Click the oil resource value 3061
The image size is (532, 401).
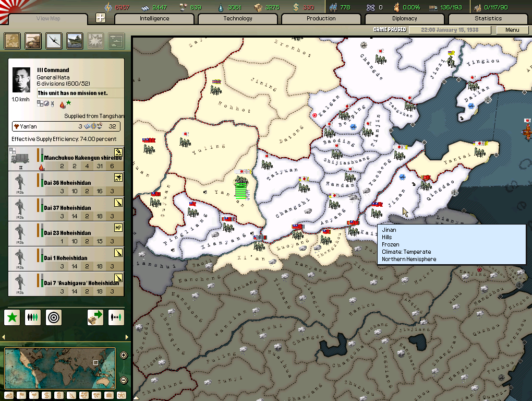coord(235,7)
